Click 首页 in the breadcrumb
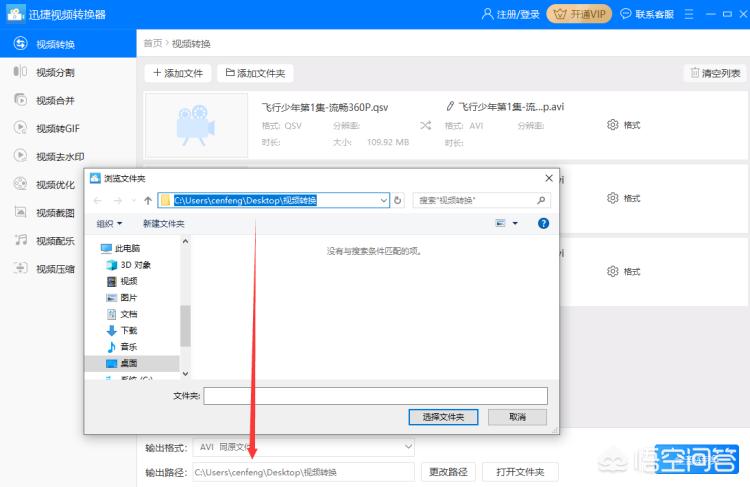 [x=153, y=44]
